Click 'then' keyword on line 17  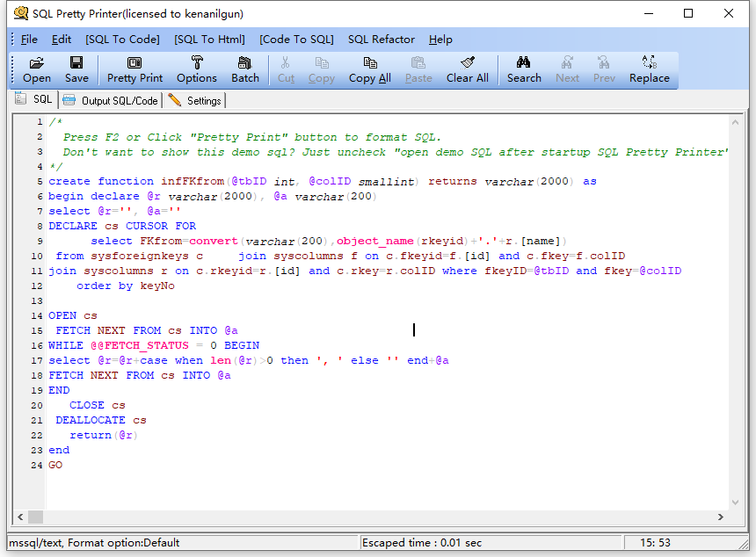click(294, 360)
